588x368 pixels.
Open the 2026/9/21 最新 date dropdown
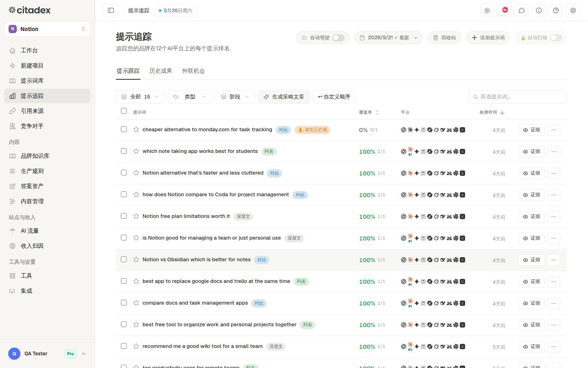point(388,38)
